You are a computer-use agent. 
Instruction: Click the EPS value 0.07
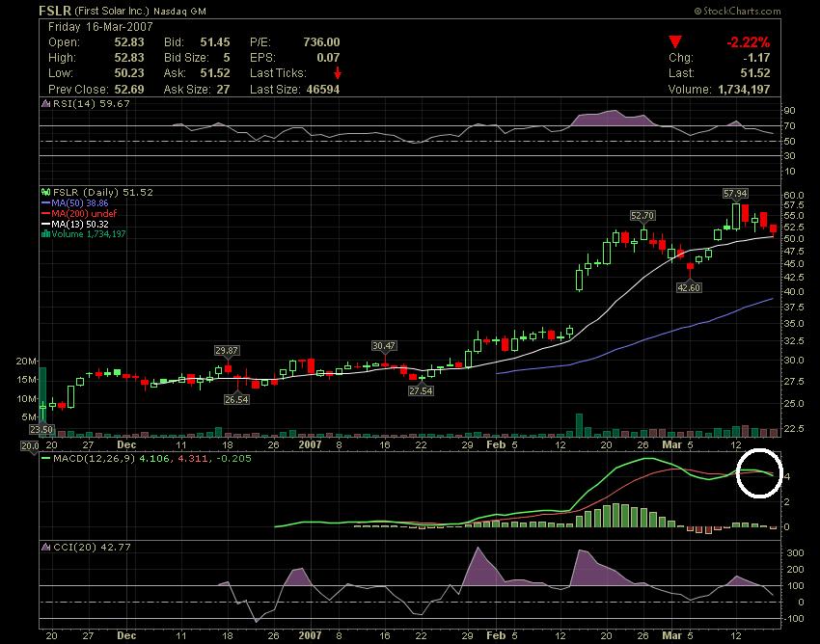(328, 58)
